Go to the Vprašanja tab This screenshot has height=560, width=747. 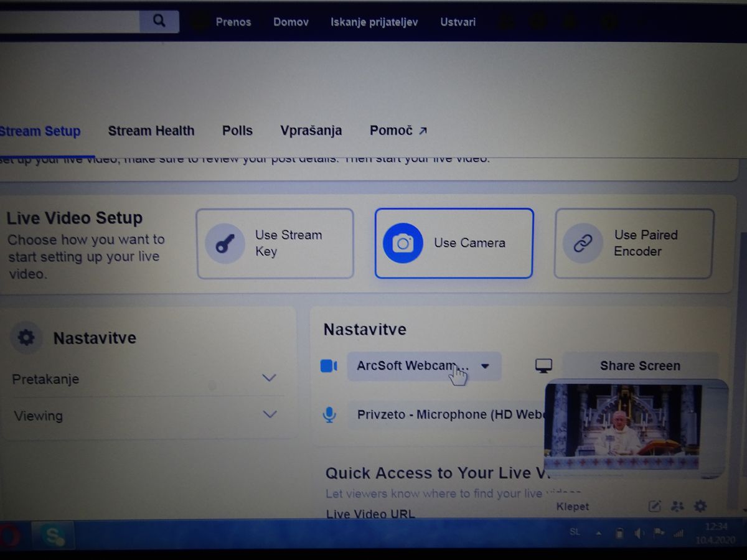(311, 131)
